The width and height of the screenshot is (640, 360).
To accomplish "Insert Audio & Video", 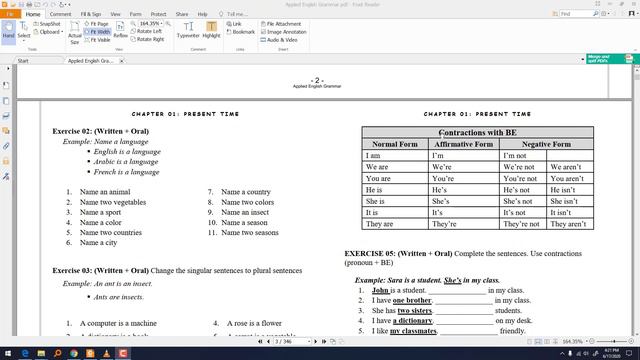I will click(279, 40).
